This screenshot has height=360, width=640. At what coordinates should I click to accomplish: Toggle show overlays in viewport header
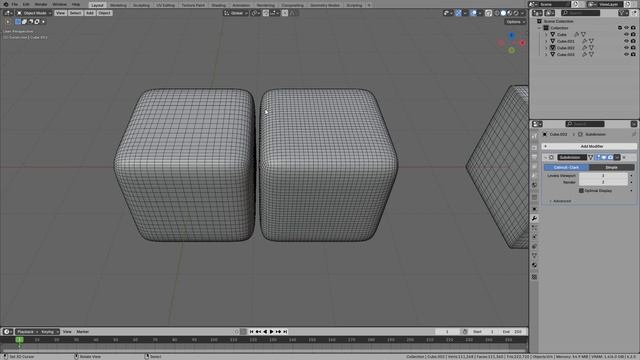click(x=473, y=13)
